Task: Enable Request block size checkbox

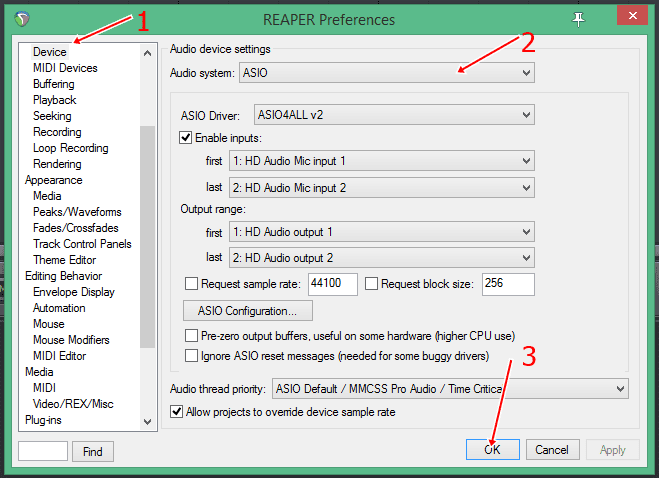Action: (x=371, y=283)
